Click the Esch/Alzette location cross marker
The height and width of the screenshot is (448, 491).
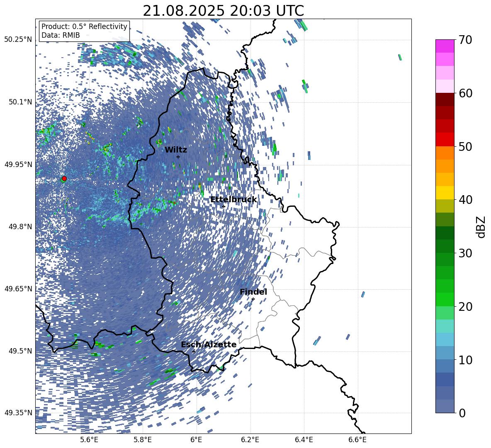[x=194, y=351]
